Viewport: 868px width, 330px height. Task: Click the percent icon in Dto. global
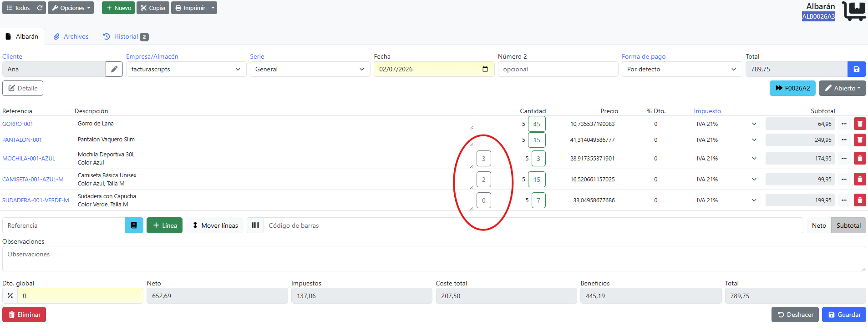coord(10,296)
